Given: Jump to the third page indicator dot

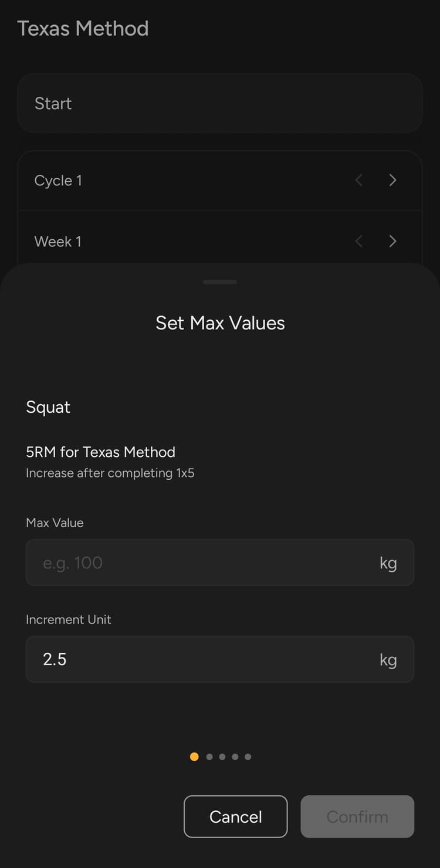Looking at the screenshot, I should (x=222, y=757).
